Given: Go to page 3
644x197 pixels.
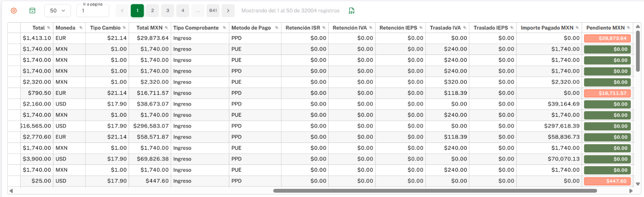Looking at the screenshot, I should pyautogui.click(x=167, y=10).
